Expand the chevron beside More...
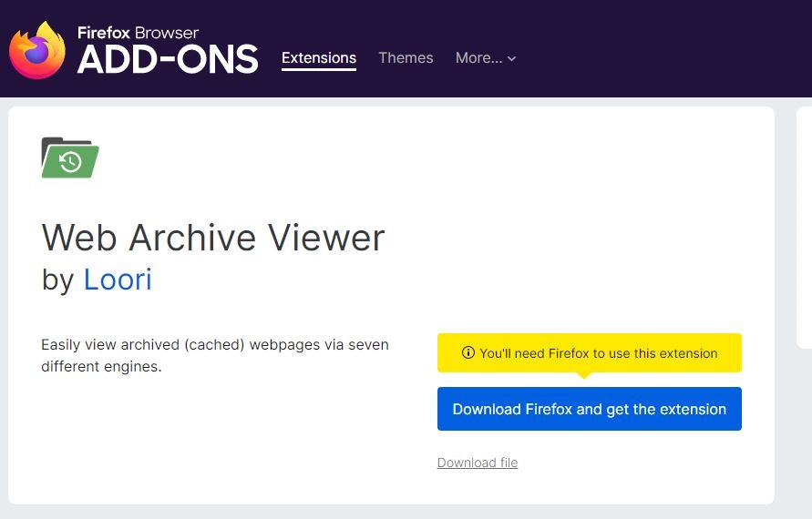Image resolution: width=812 pixels, height=519 pixels. point(512,58)
